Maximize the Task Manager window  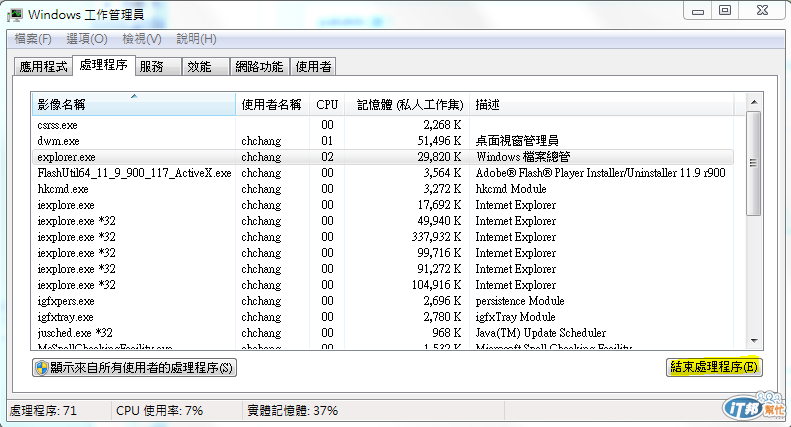pyautogui.click(x=725, y=11)
